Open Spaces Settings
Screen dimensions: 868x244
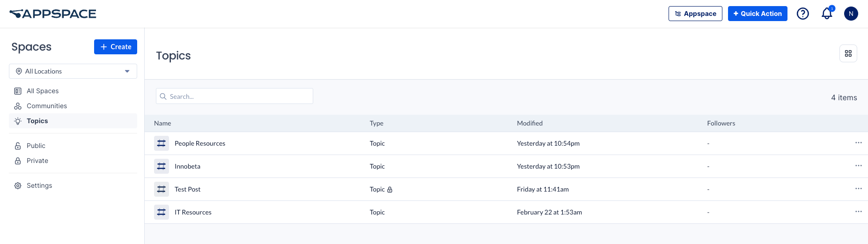(x=73, y=185)
